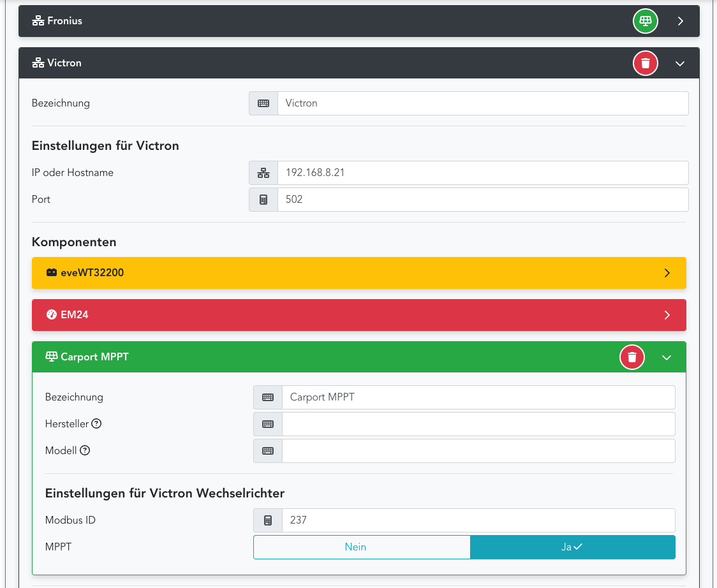717x588 pixels.
Task: Click the Victron header network icon
Action: click(38, 63)
